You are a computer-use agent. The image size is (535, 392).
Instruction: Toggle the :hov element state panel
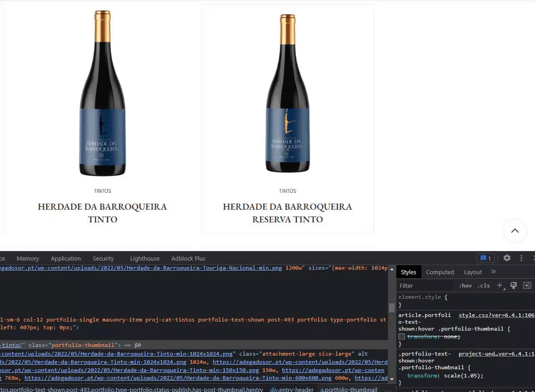(x=465, y=286)
